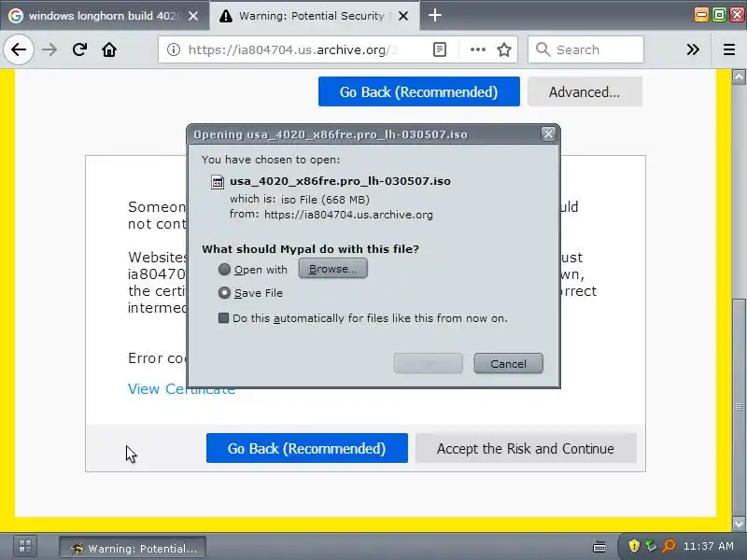The width and height of the screenshot is (747, 560).
Task: Open the taskbar start menu icon
Action: (25, 546)
